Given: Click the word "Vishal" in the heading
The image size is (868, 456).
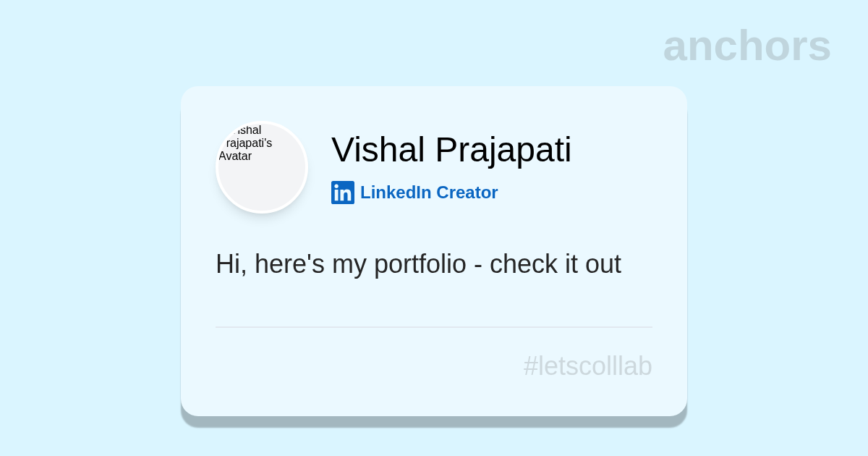Looking at the screenshot, I should [x=378, y=150].
